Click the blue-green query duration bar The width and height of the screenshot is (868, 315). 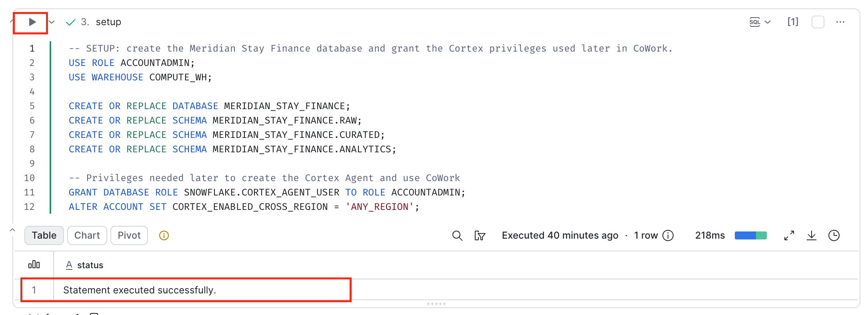click(x=751, y=235)
